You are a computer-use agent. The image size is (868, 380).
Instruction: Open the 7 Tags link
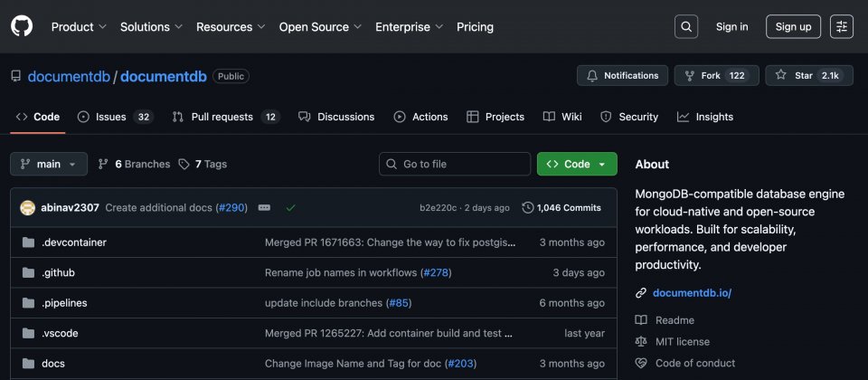tap(203, 164)
